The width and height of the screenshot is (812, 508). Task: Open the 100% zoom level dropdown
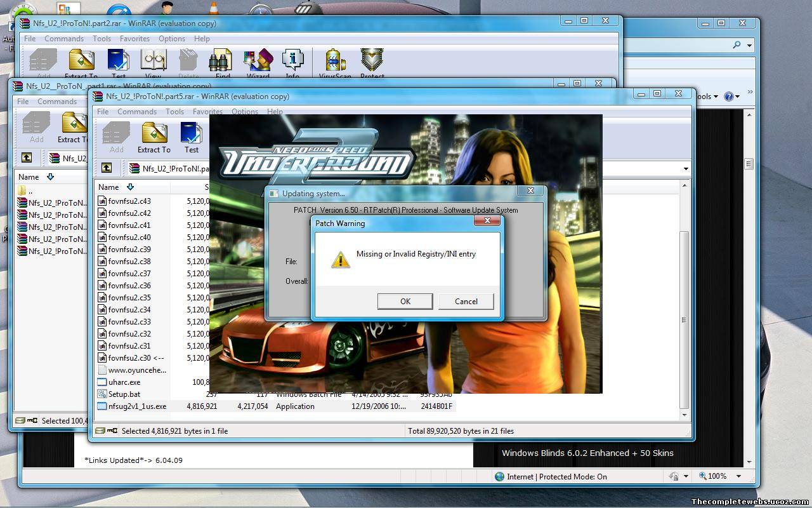738,476
